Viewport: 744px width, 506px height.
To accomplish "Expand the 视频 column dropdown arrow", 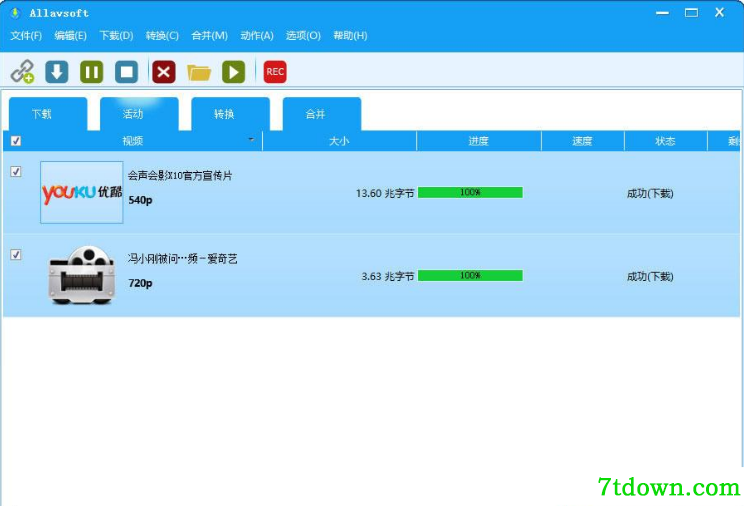I will (x=251, y=140).
